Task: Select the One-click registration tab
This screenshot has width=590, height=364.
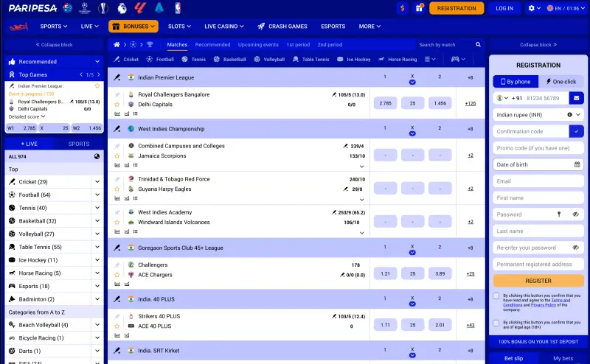Action: [561, 82]
